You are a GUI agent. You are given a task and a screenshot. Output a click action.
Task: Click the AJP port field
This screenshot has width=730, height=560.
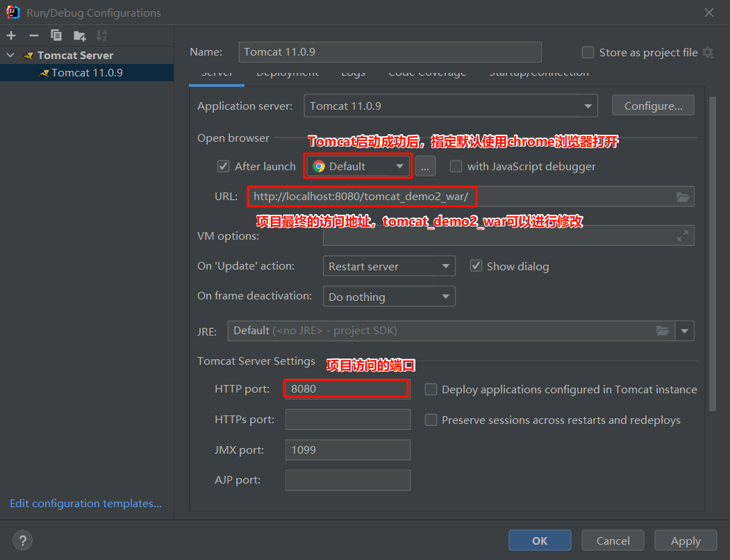point(347,480)
